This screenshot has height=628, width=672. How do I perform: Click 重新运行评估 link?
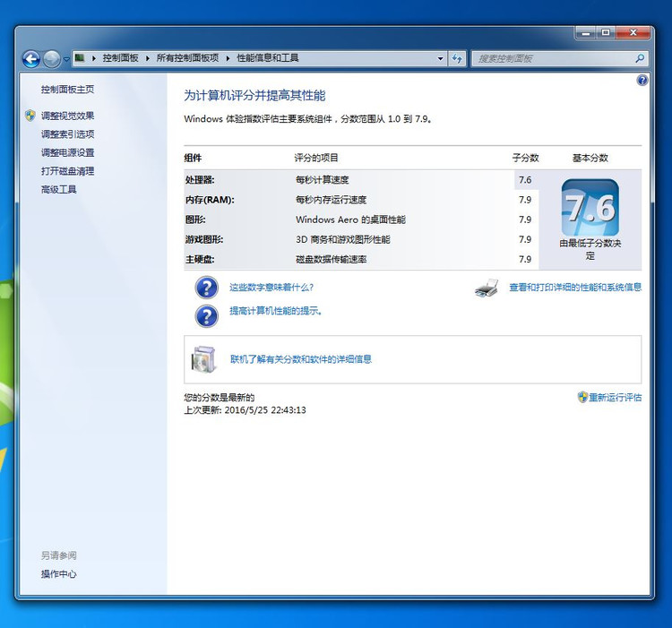(x=615, y=398)
